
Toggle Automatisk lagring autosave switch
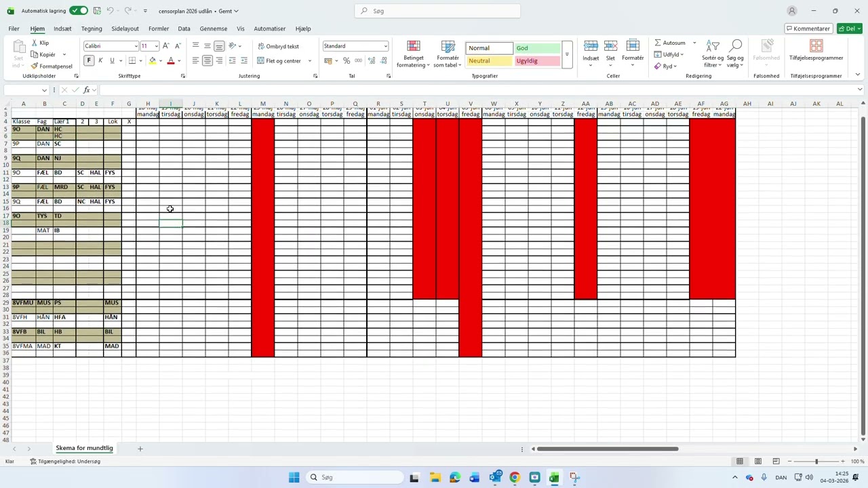tap(79, 11)
